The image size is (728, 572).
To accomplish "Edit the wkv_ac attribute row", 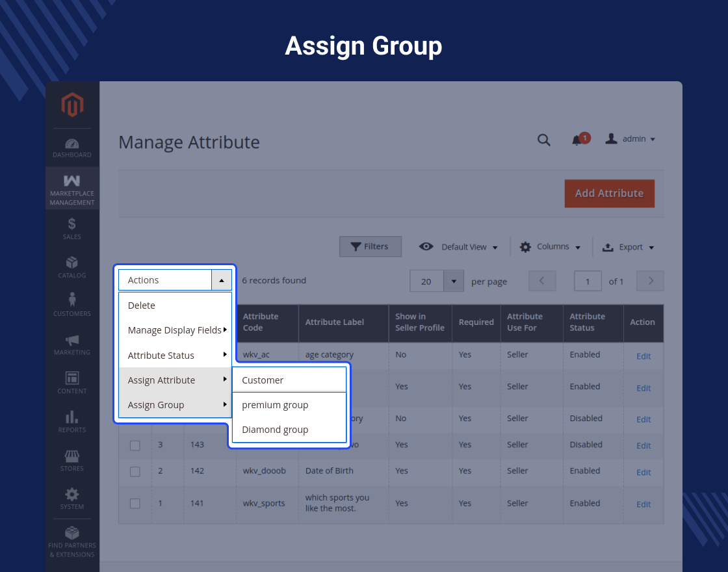I will [x=643, y=356].
